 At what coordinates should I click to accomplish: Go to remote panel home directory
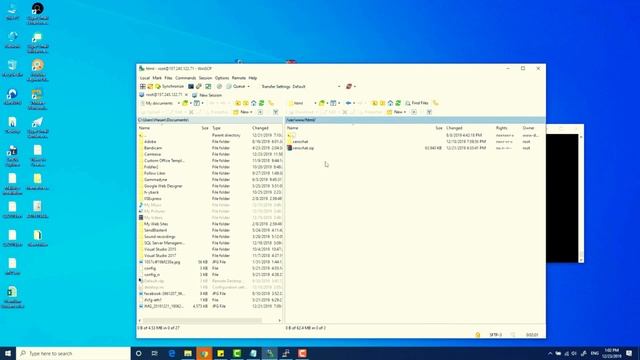(390, 103)
